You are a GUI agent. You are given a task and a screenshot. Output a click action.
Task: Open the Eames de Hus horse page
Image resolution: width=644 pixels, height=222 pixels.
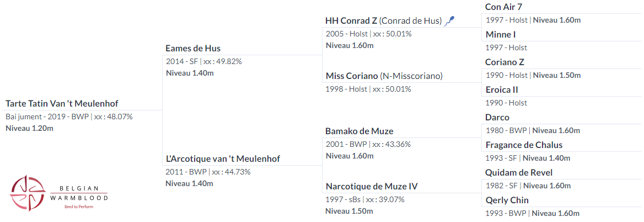[193, 49]
